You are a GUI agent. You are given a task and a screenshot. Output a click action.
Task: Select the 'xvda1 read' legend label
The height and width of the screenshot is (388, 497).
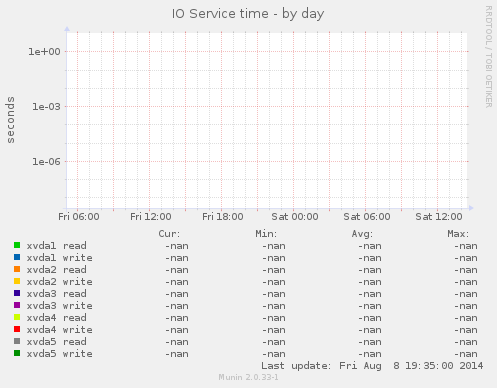point(57,246)
